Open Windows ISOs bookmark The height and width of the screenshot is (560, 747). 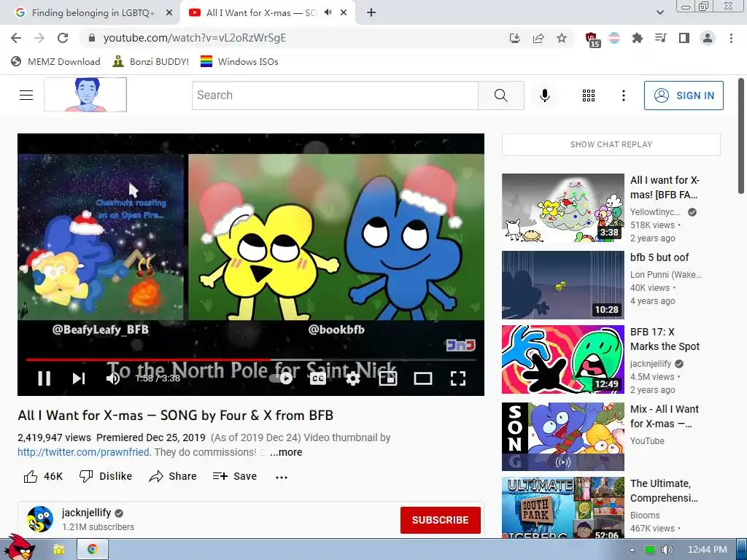click(x=239, y=61)
